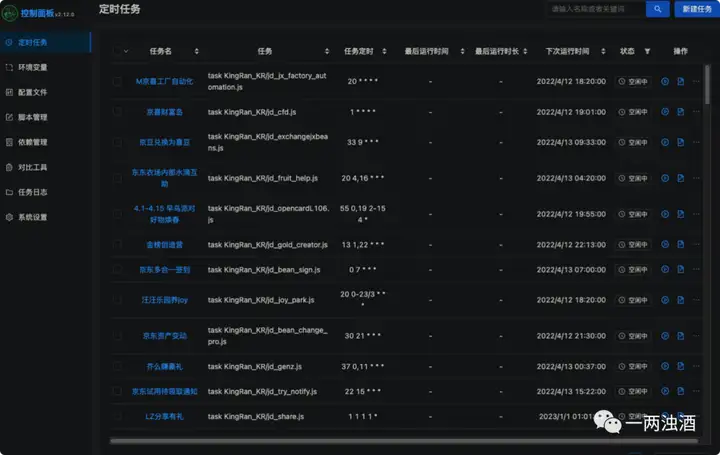720x455 pixels.
Task: Run the jd_cfd.js task
Action: (x=665, y=112)
